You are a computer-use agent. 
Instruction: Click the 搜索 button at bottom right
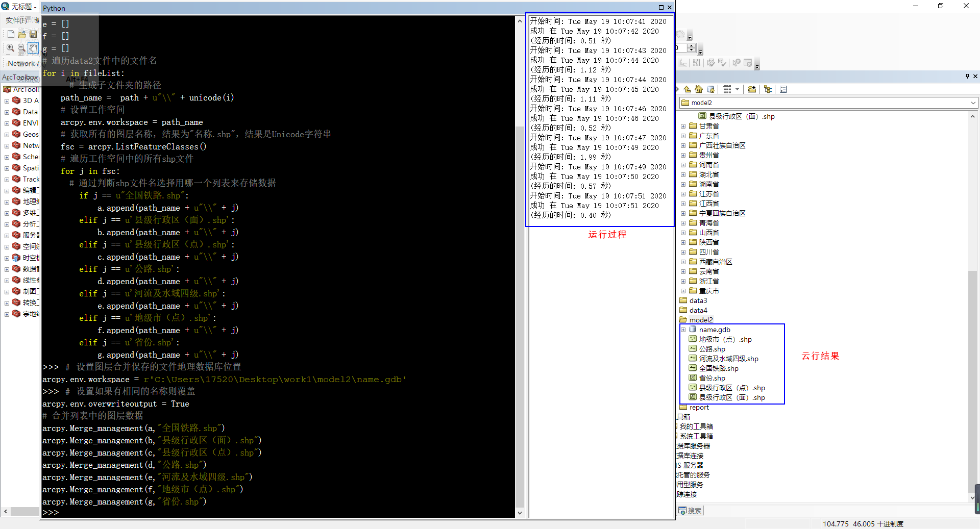690,511
